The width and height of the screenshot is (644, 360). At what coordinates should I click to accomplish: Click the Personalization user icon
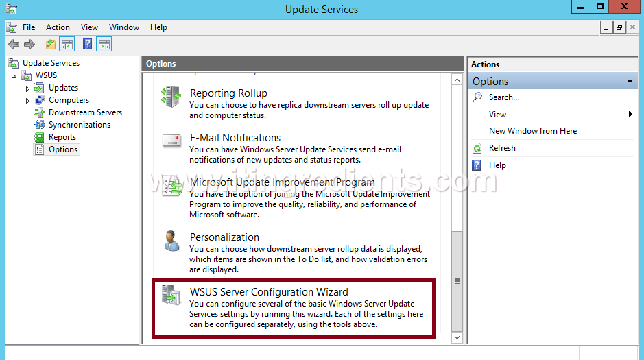pos(171,241)
